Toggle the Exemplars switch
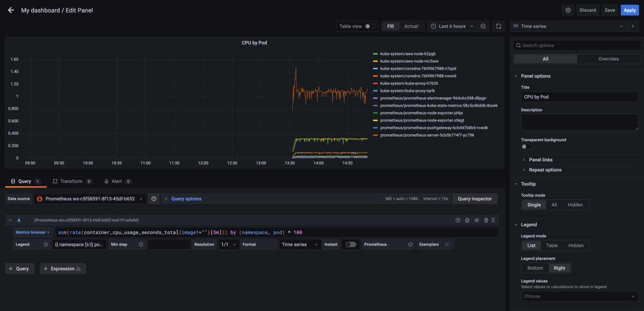The width and height of the screenshot is (644, 311). coord(447,244)
